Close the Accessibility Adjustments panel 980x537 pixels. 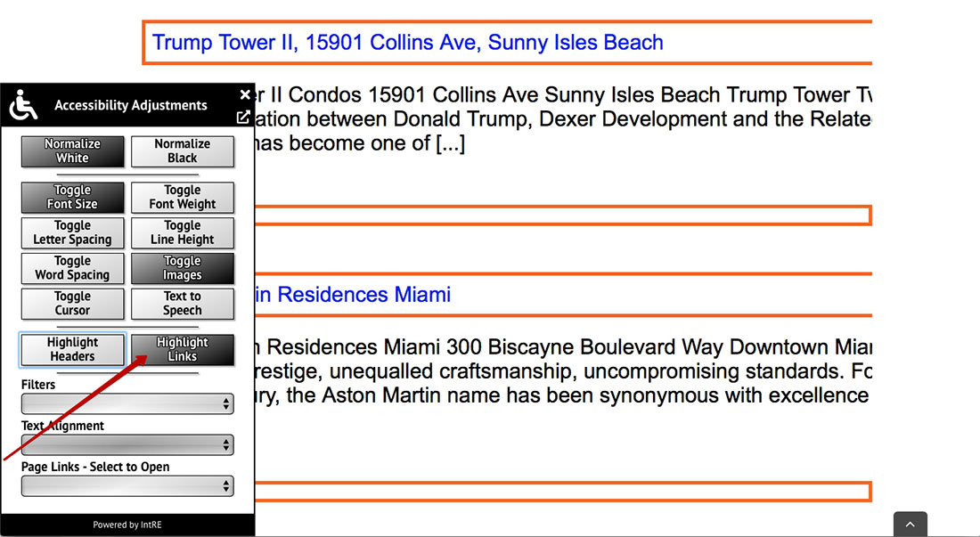245,94
